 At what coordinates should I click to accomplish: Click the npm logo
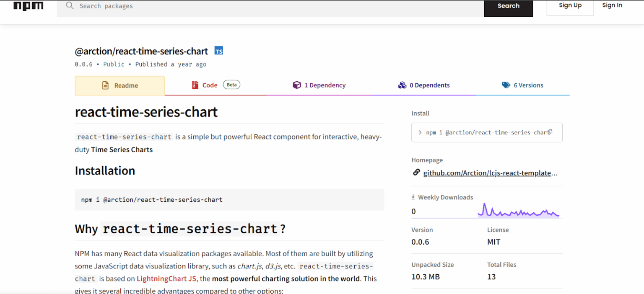point(28,6)
